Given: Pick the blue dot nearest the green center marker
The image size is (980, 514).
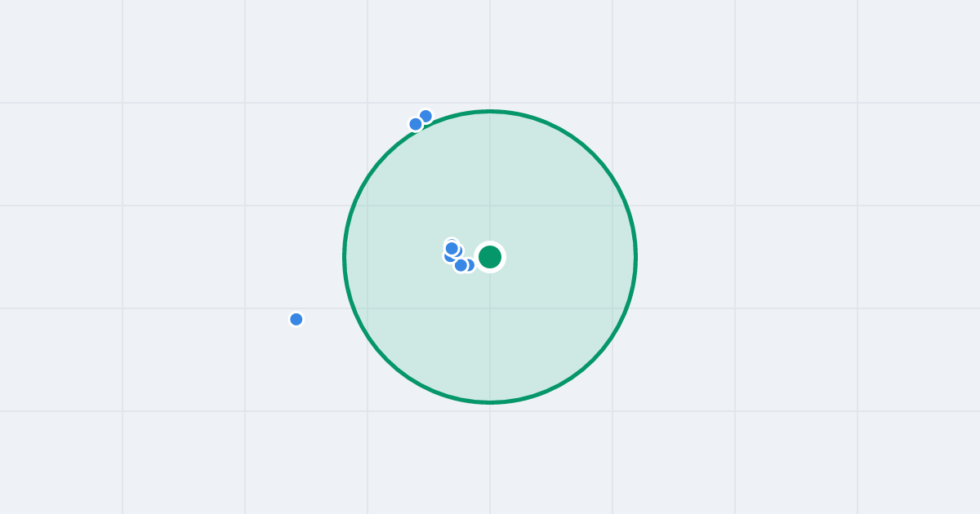Looking at the screenshot, I should 468,264.
